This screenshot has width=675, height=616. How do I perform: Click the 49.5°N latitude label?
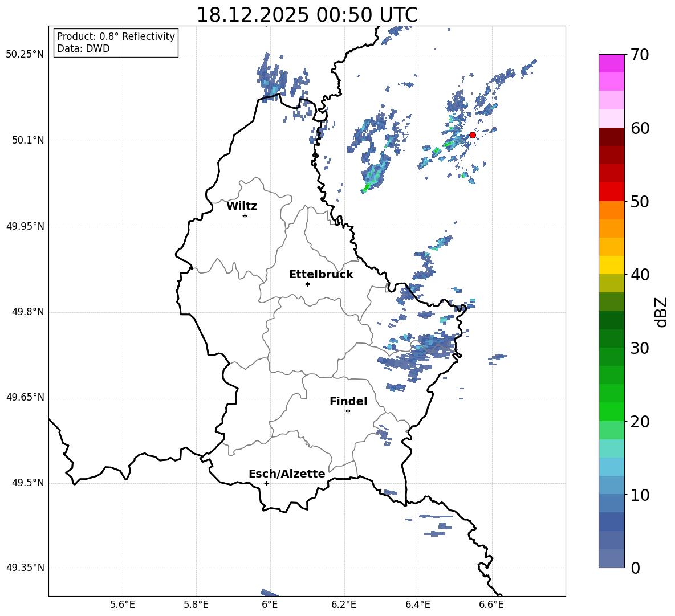point(28,483)
